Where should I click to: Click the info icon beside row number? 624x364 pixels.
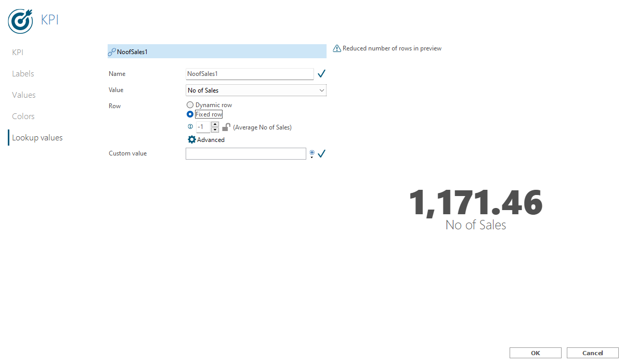[x=190, y=126]
